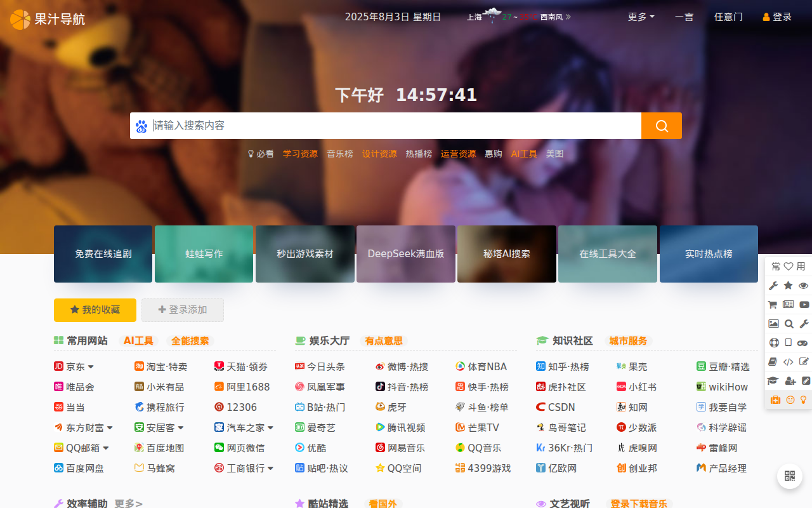Open the QR code floating button
Image resolution: width=812 pixels, height=508 pixels.
coord(790,476)
